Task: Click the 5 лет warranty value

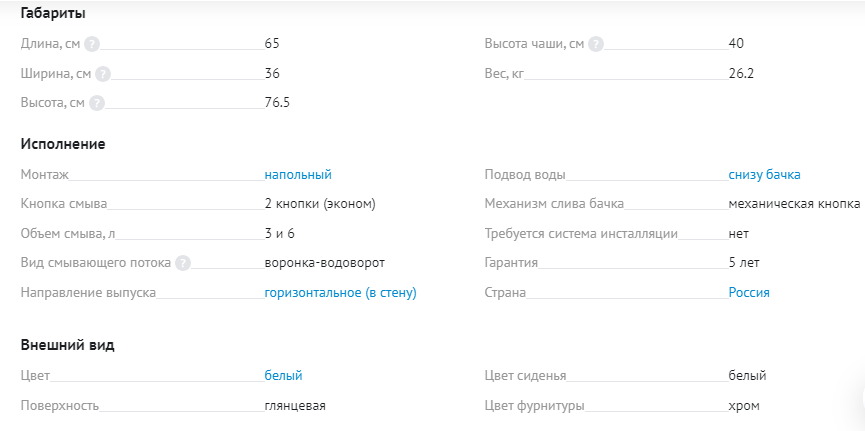Action: (x=744, y=263)
